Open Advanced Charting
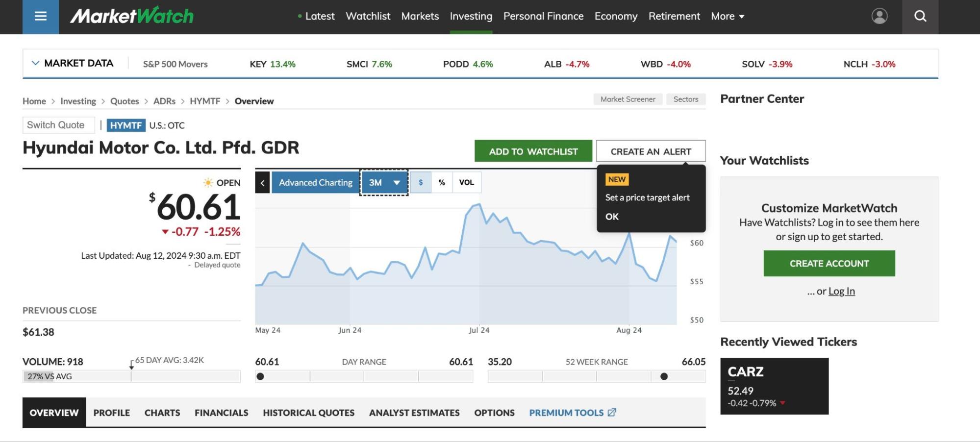Screen dimensions: 980x442 tap(316, 183)
